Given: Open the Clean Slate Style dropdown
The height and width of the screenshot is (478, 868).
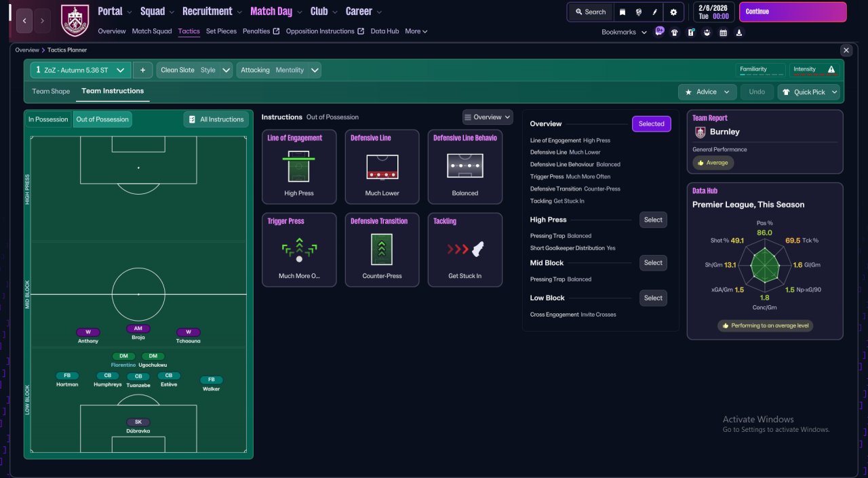Looking at the screenshot, I should [x=195, y=70].
